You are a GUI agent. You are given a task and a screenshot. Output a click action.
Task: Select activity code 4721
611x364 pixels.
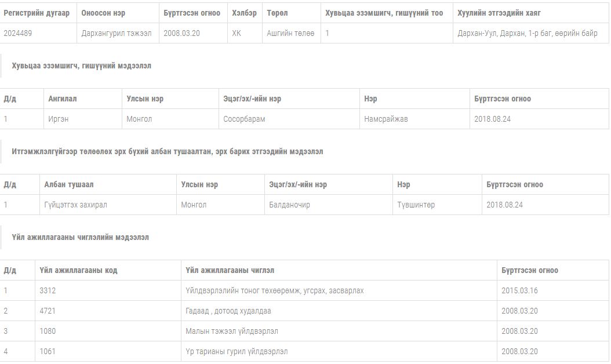point(48,311)
